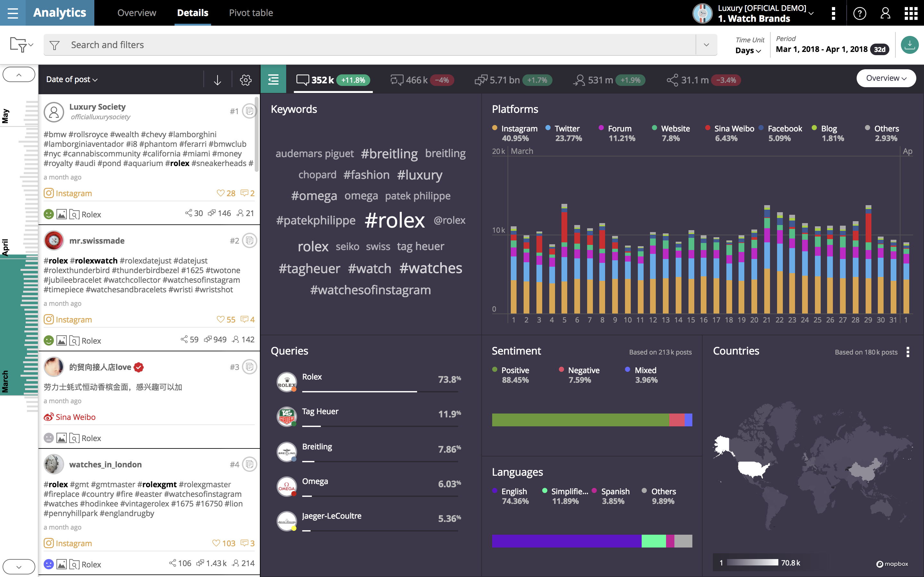Click the green download export icon
Viewport: 924px width, 577px height.
pyautogui.click(x=910, y=45)
